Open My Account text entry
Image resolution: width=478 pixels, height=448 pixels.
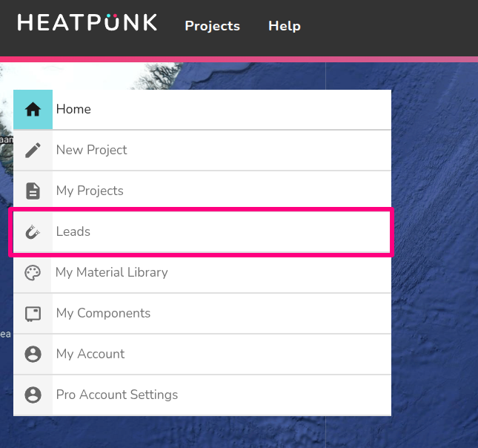click(90, 354)
